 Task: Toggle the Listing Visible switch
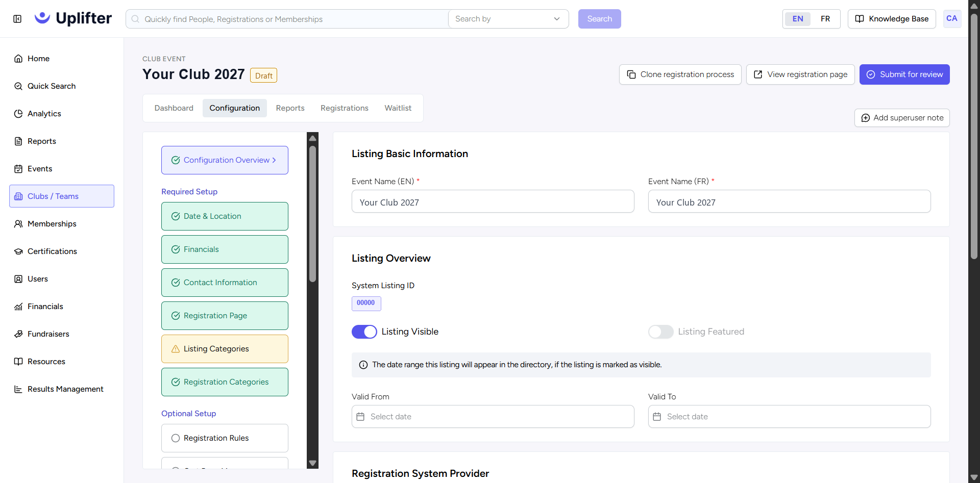pyautogui.click(x=364, y=332)
